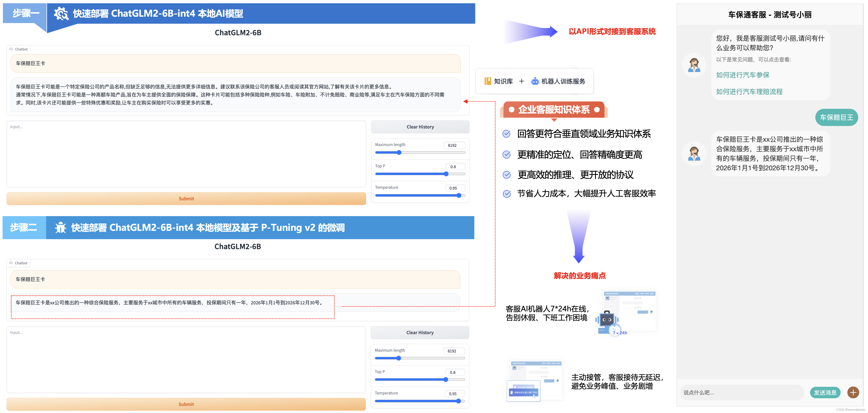Click the upper panel 车保赔巨王卡 query bubble
The height and width of the screenshot is (413, 868).
tap(236, 63)
